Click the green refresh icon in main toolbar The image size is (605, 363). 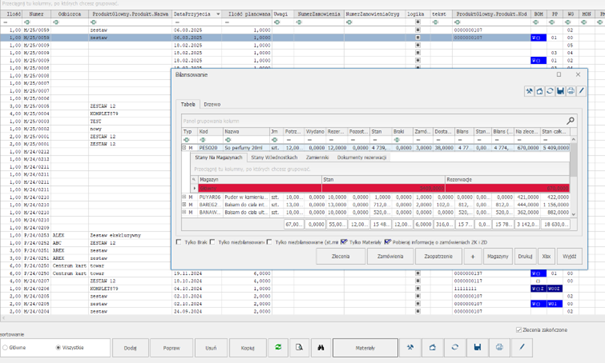point(278,348)
